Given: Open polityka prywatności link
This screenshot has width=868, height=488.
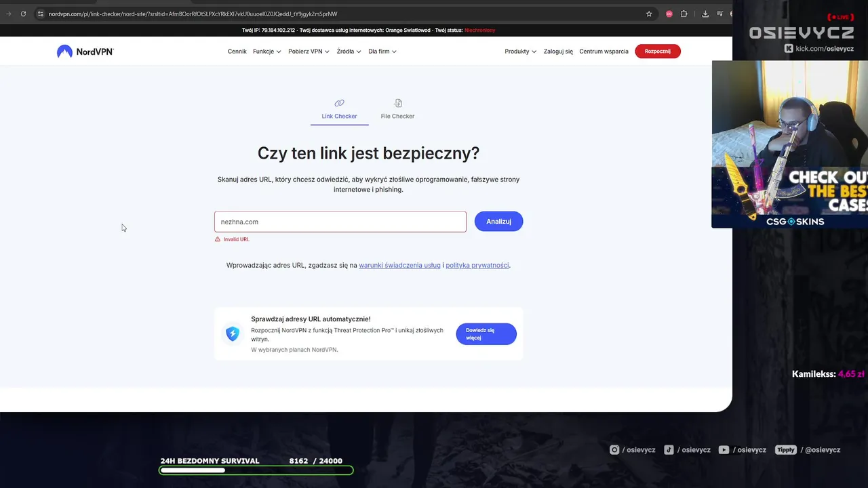Looking at the screenshot, I should (x=477, y=266).
